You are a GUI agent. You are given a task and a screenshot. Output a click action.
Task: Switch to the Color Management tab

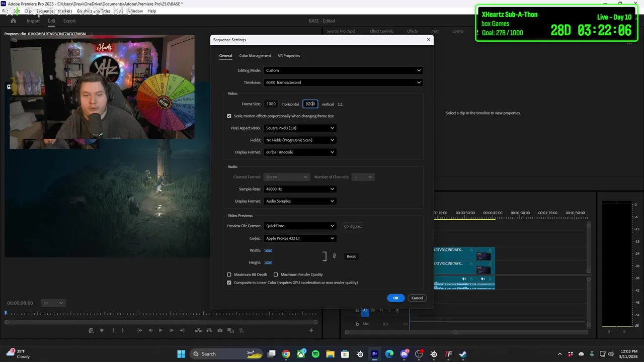(255, 56)
